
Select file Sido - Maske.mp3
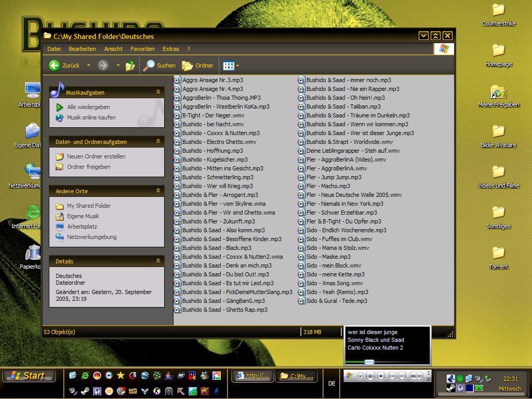328,257
